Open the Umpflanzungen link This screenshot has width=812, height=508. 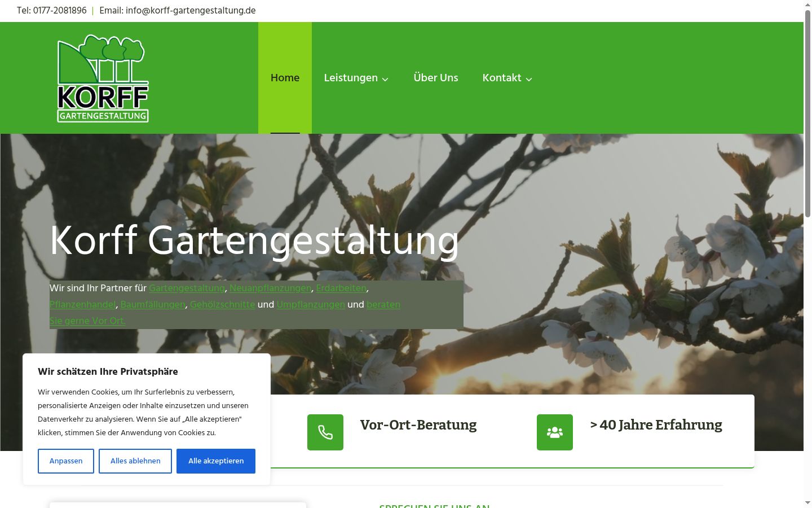point(311,304)
